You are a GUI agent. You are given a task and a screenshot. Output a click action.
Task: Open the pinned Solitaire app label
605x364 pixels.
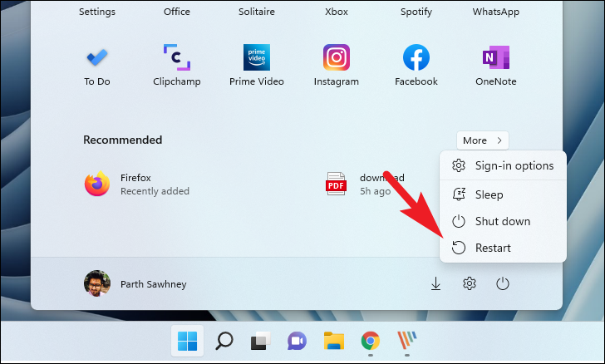(257, 12)
